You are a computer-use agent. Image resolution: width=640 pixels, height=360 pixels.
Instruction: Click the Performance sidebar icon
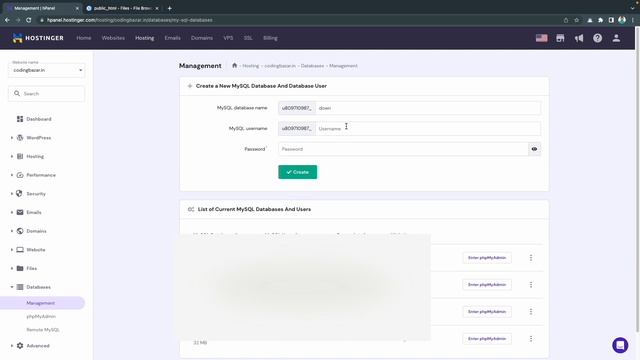(x=20, y=175)
